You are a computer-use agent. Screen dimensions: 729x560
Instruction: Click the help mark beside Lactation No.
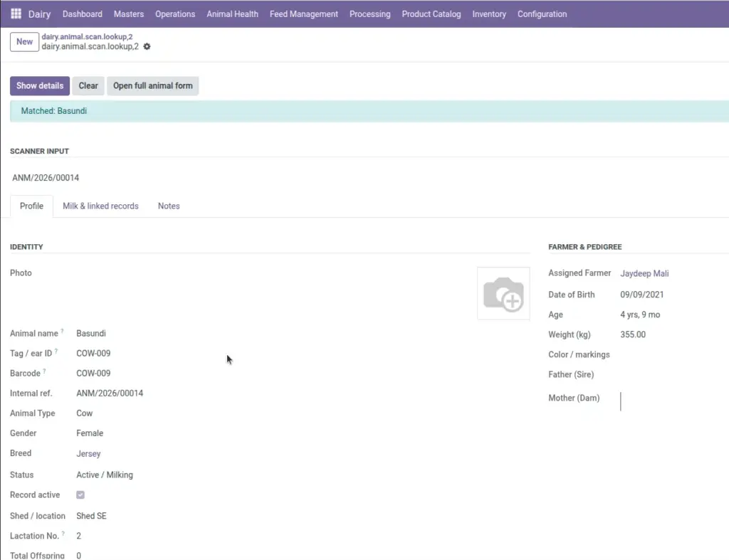click(x=63, y=534)
